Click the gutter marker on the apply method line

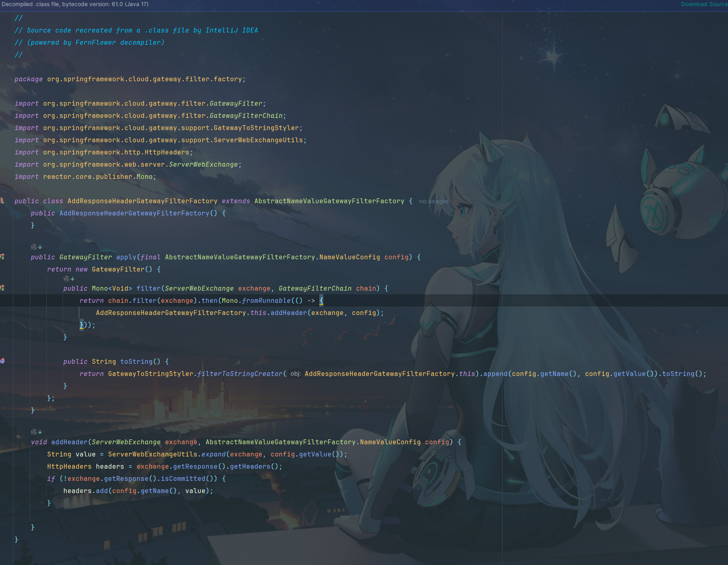2,256
